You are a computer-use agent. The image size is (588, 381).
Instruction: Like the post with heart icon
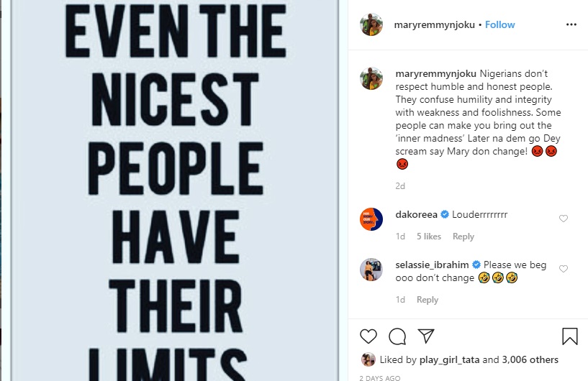point(368,336)
